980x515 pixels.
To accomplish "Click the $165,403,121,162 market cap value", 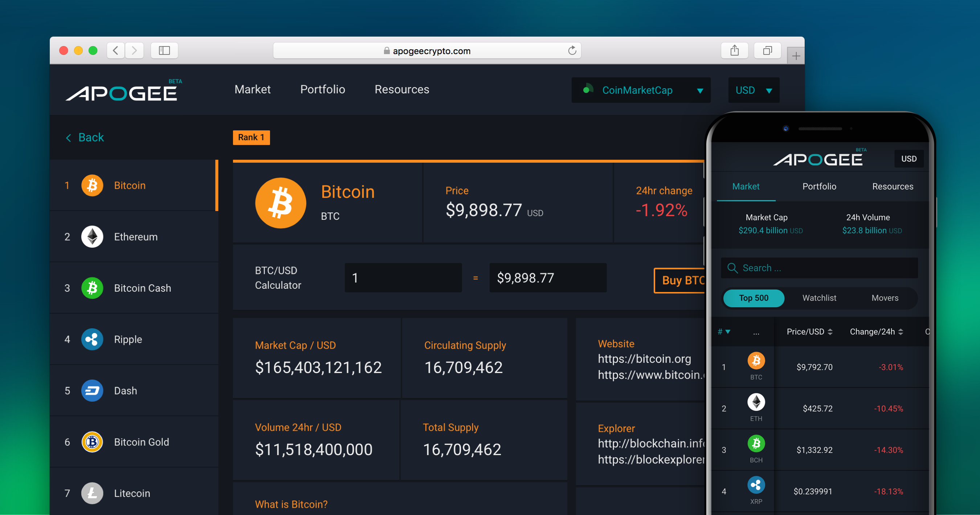I will click(318, 368).
